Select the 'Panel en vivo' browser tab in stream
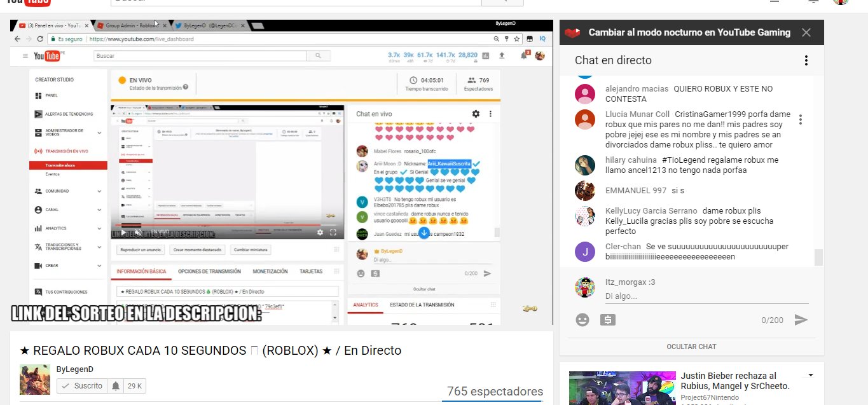This screenshot has width=868, height=405. 54,25
